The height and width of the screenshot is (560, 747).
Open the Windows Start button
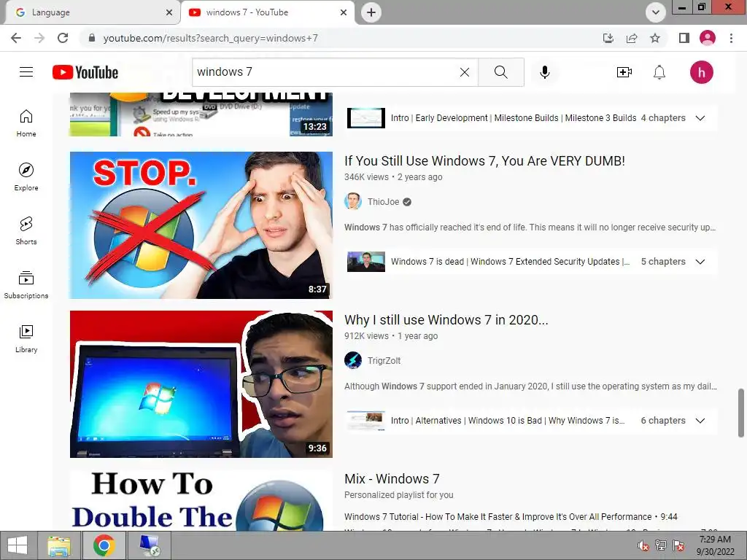[18, 545]
